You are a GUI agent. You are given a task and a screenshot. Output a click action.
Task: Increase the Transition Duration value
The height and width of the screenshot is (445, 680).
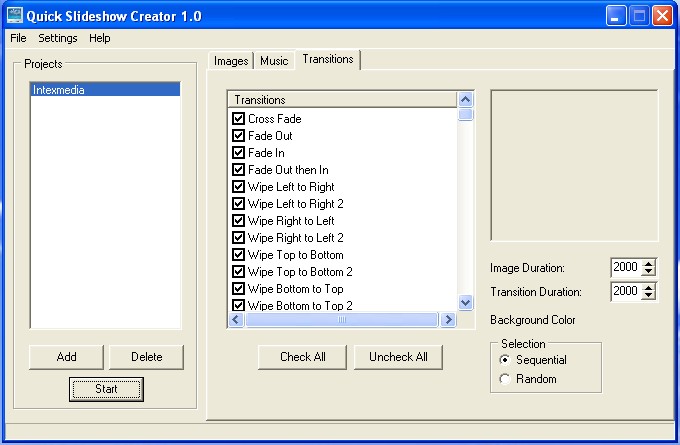[648, 287]
